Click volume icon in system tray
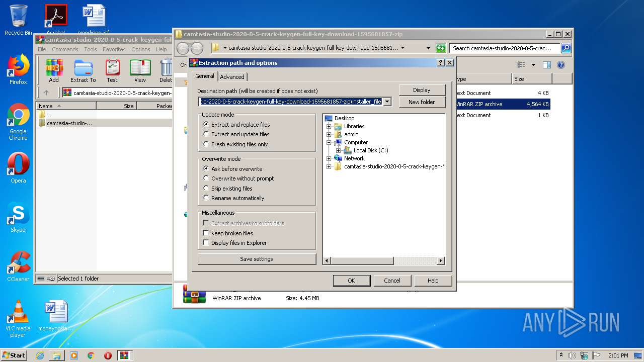This screenshot has width=644, height=362. (x=572, y=355)
